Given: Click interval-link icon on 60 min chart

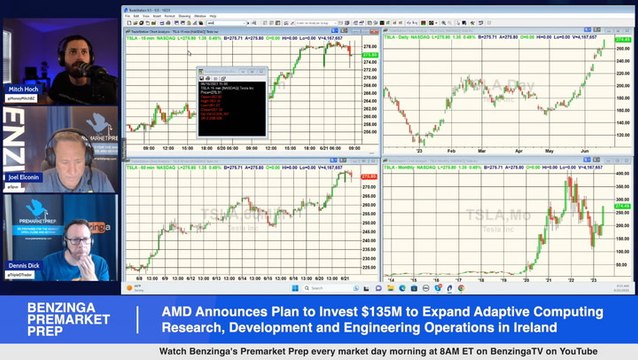Looking at the screenshot, I should 343,161.
